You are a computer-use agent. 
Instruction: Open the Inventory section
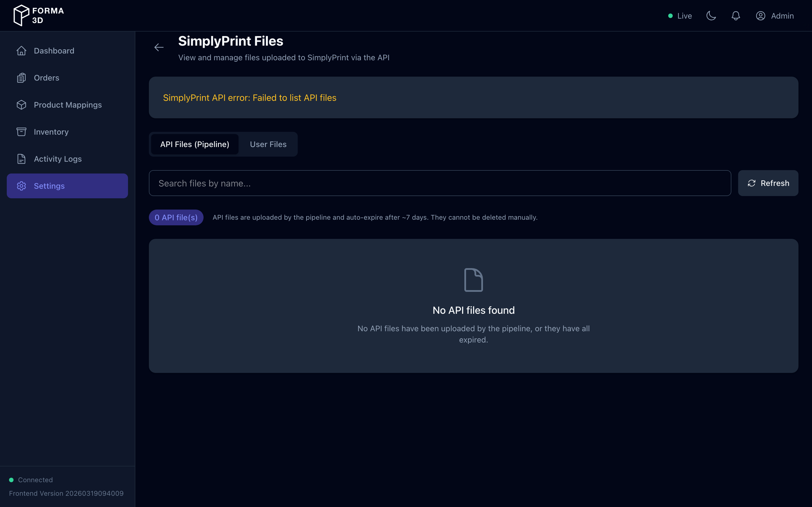[51, 132]
